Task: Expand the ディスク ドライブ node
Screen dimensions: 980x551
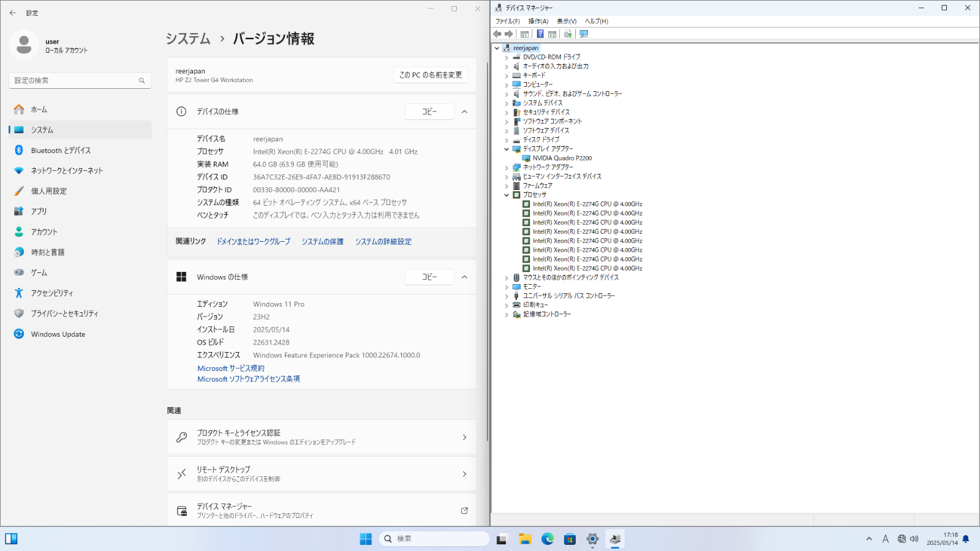Action: coord(507,140)
